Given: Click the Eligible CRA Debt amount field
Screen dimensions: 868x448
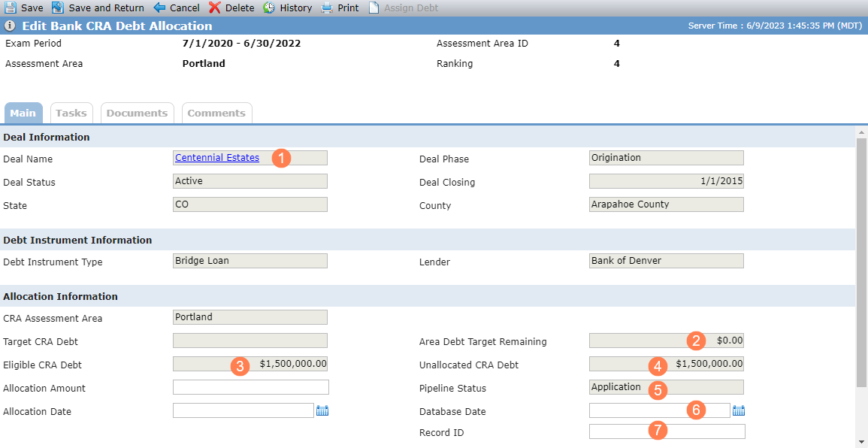Looking at the screenshot, I should point(250,364).
